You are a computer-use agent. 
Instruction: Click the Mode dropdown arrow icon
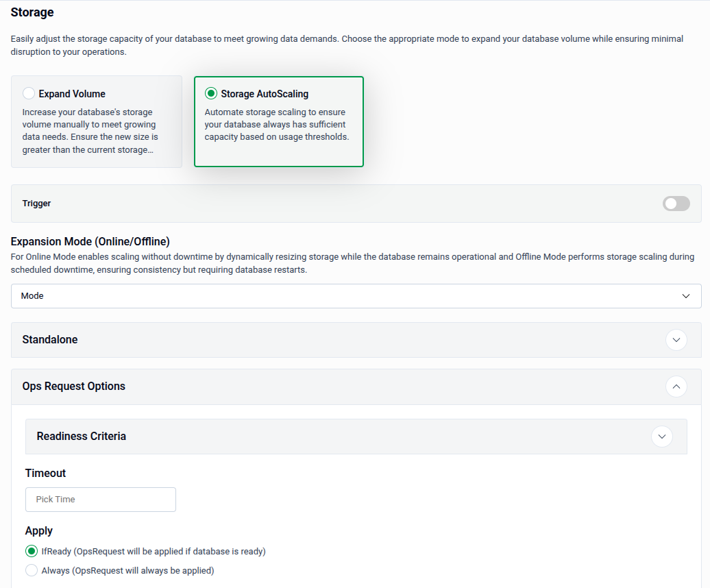tap(686, 295)
